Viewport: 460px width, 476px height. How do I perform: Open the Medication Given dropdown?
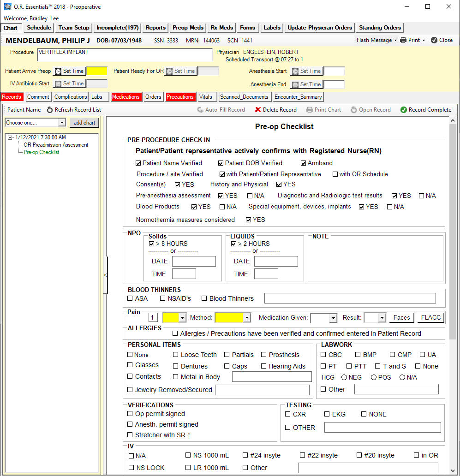pos(334,318)
